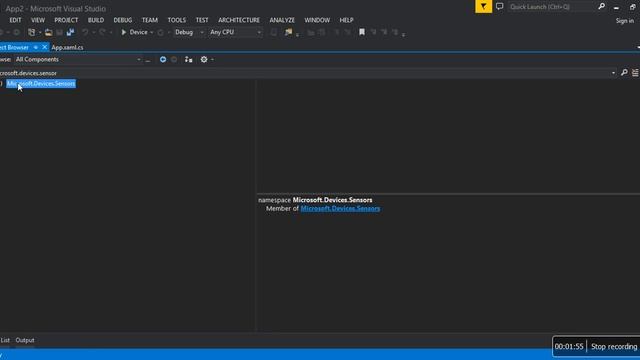Open the feedback speech bubble icon
Viewport: 640px width, 360px height.
(x=500, y=7)
